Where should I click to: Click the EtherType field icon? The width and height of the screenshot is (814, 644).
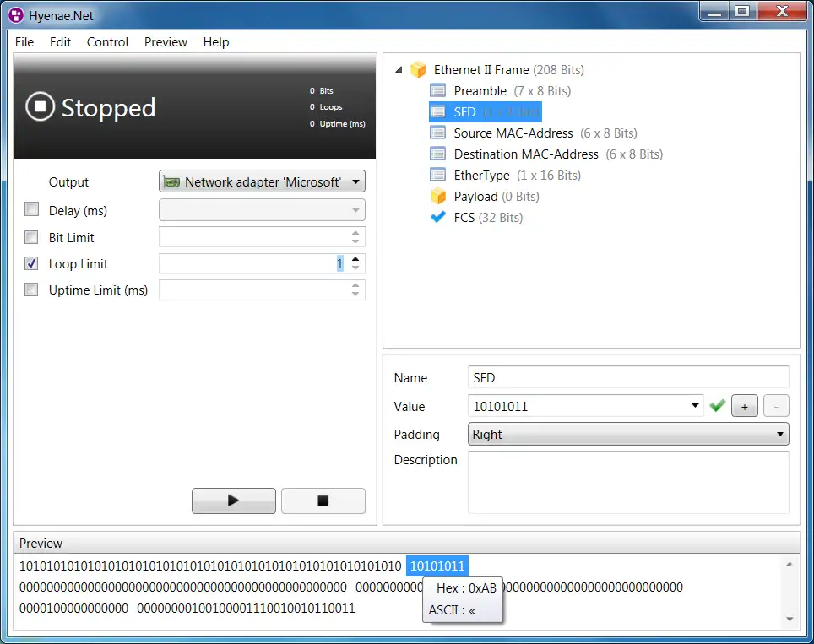(437, 176)
